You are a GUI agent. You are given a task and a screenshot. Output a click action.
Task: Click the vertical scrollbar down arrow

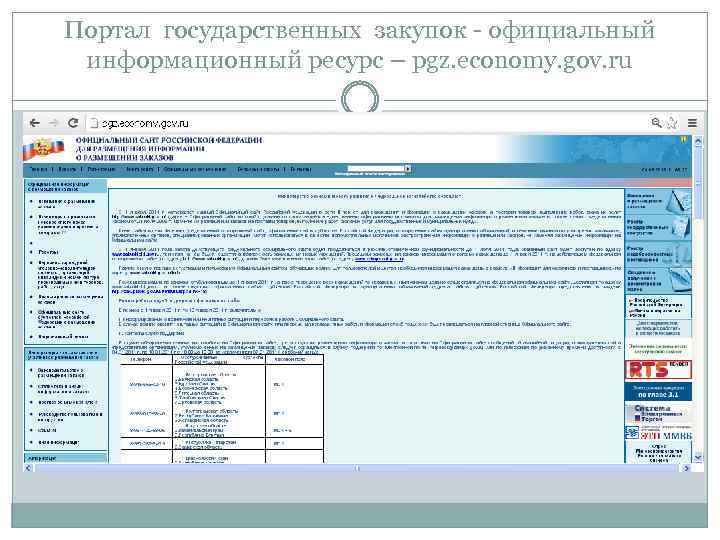click(698, 457)
